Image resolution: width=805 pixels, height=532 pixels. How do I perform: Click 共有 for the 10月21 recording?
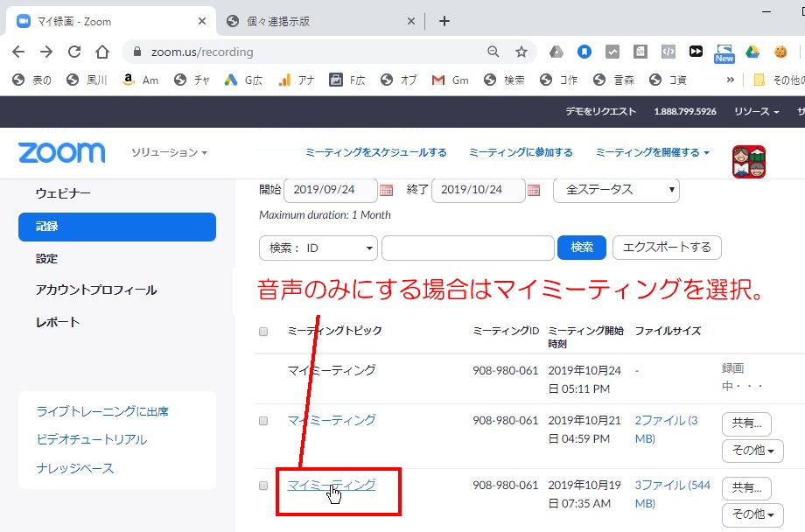(x=746, y=423)
